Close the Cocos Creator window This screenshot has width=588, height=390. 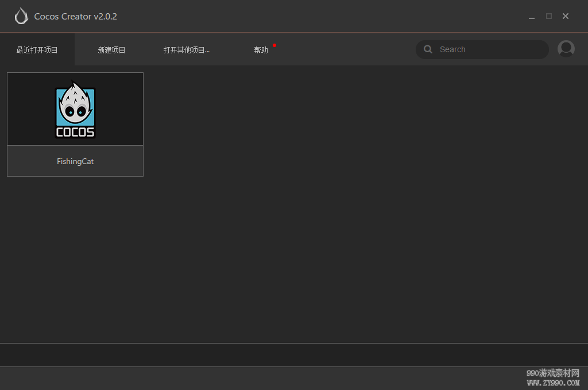pyautogui.click(x=566, y=16)
